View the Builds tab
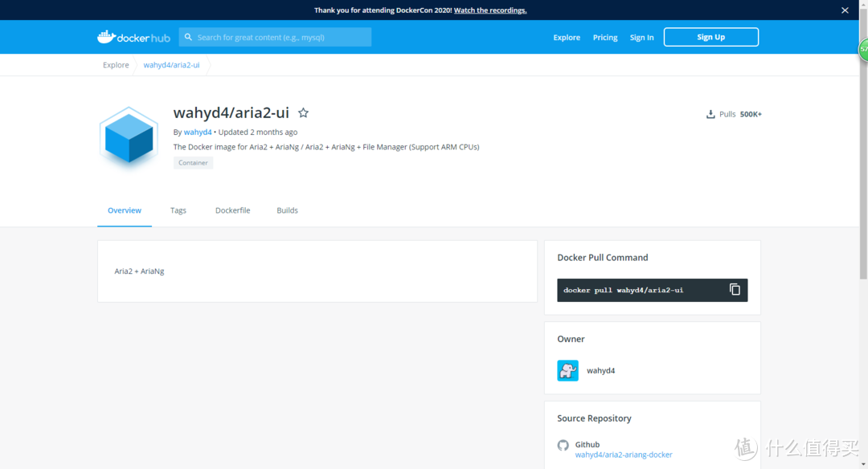Image resolution: width=868 pixels, height=469 pixels. pos(287,210)
